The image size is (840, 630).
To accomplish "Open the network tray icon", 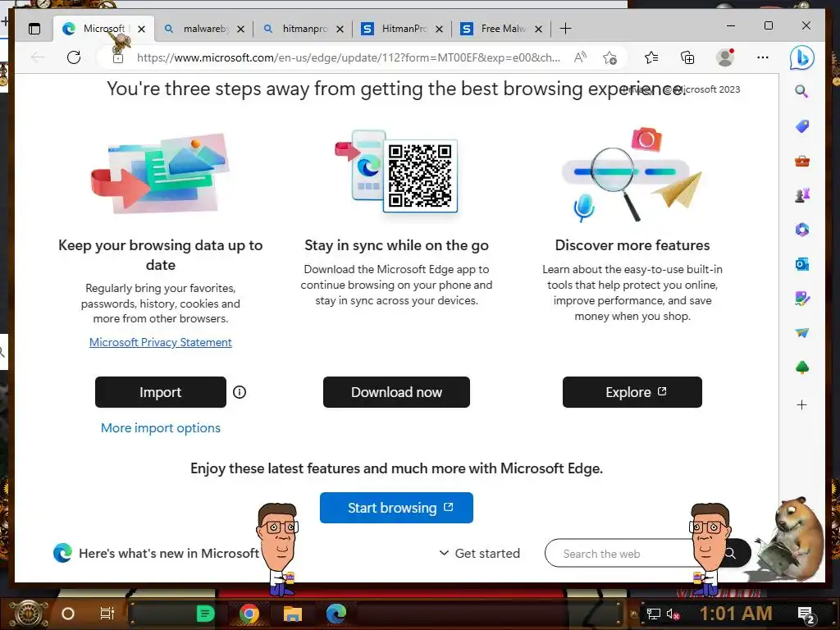I will 654,614.
